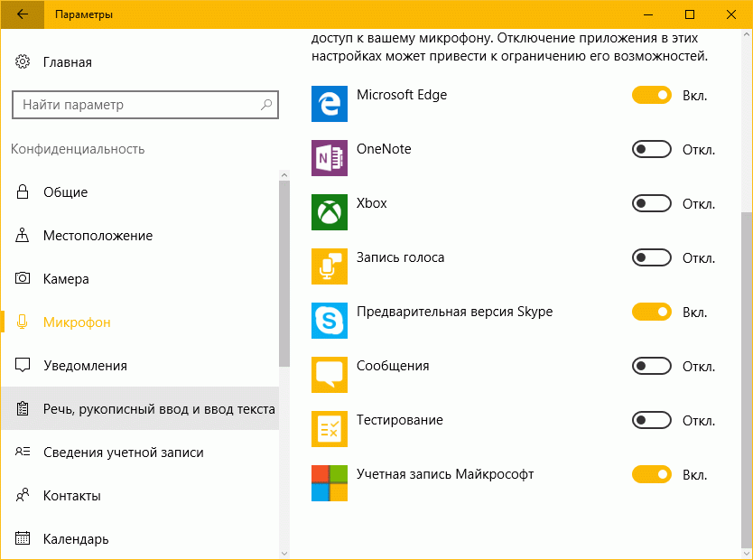Open the Календарь privacy page
The width and height of the screenshot is (753, 560).
click(x=140, y=538)
